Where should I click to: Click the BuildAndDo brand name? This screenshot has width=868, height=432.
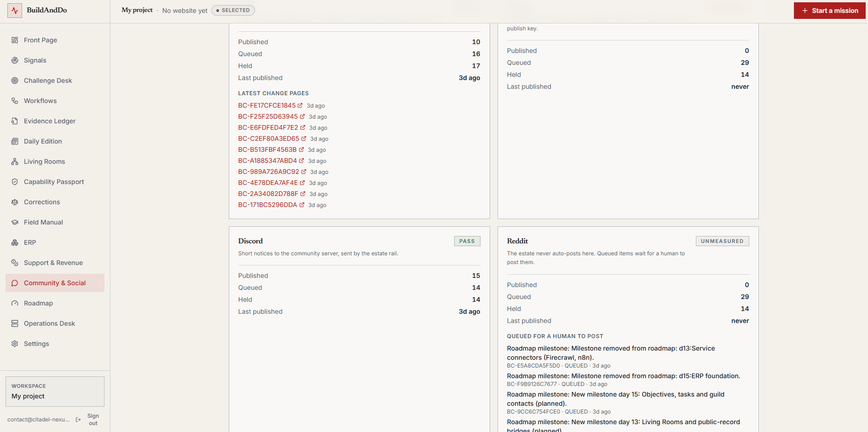pos(47,10)
